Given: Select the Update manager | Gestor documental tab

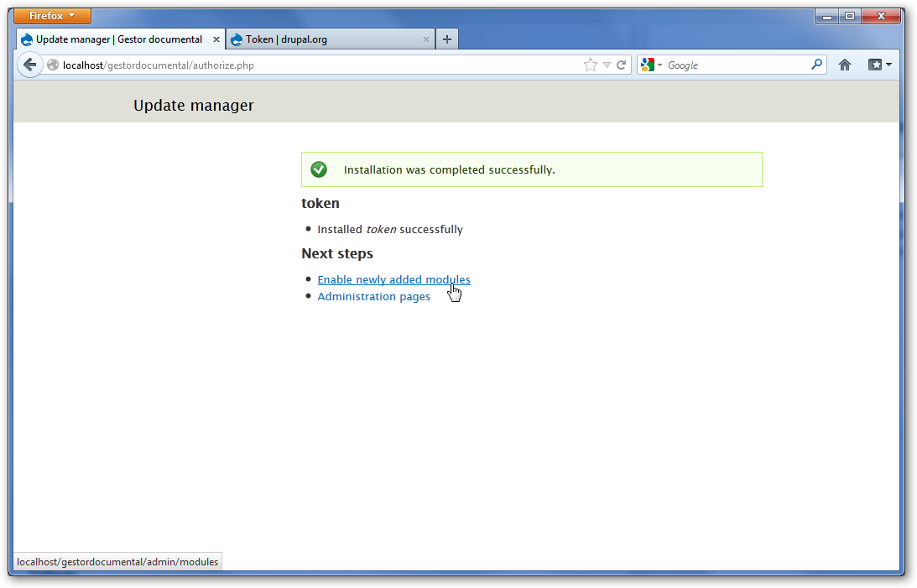Looking at the screenshot, I should [x=117, y=39].
